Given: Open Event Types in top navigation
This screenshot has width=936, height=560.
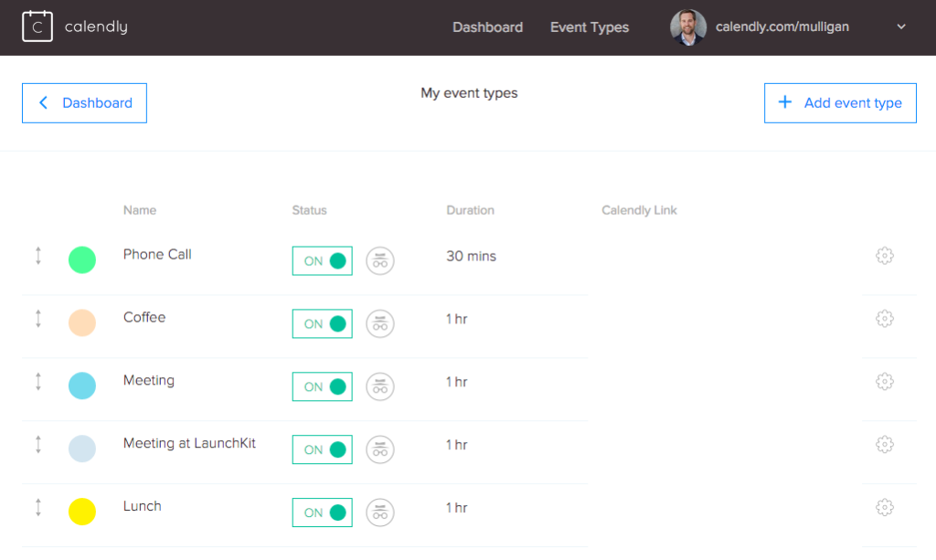Looking at the screenshot, I should point(590,27).
